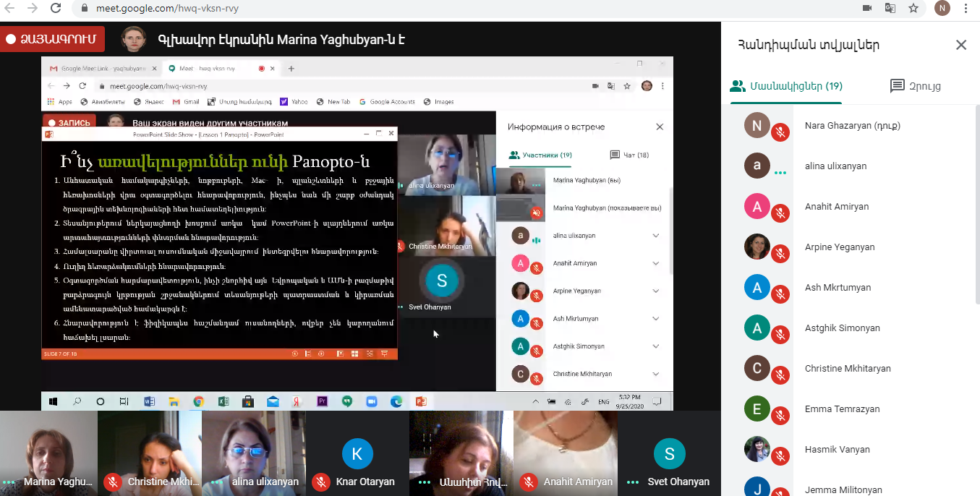Expand Ash Mkrtumyan row in shared screen
Screen dimensions: 980x496
coord(656,318)
